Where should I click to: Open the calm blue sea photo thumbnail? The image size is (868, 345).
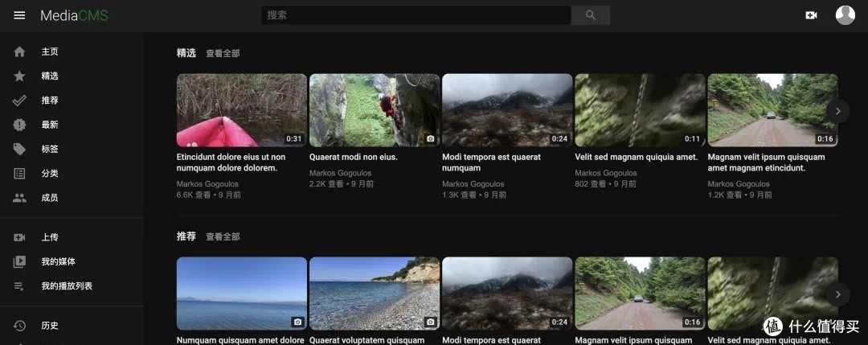241,294
